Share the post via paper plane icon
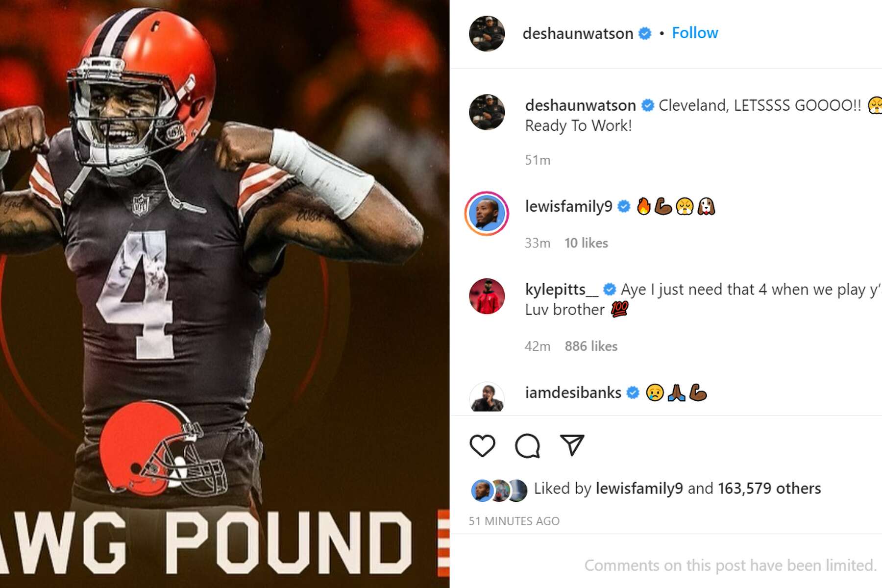The image size is (882, 588). pyautogui.click(x=572, y=445)
